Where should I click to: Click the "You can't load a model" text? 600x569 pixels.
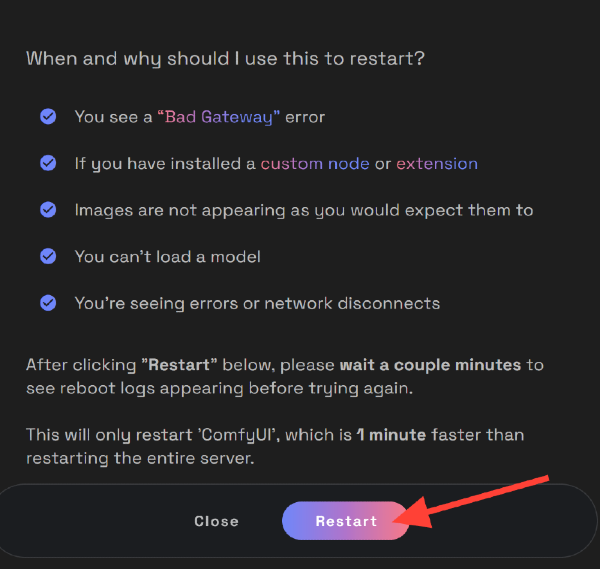168,257
